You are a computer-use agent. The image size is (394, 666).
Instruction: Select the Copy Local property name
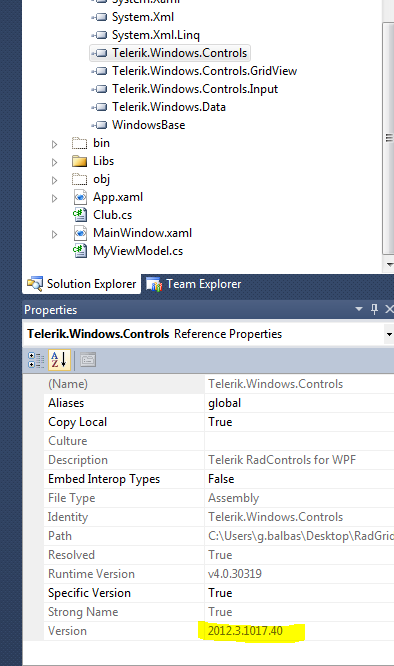click(x=77, y=422)
